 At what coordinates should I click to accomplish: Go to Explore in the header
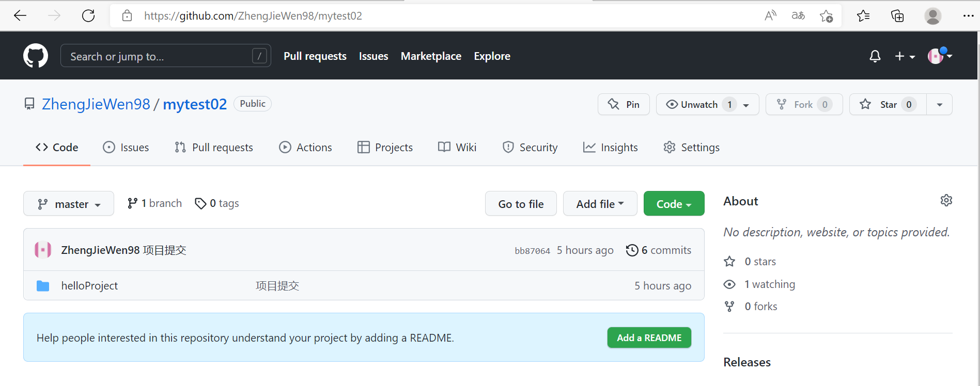492,56
